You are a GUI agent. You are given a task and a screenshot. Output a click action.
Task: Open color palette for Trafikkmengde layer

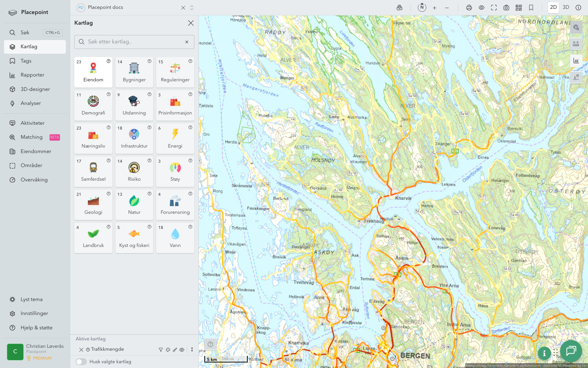point(168,350)
